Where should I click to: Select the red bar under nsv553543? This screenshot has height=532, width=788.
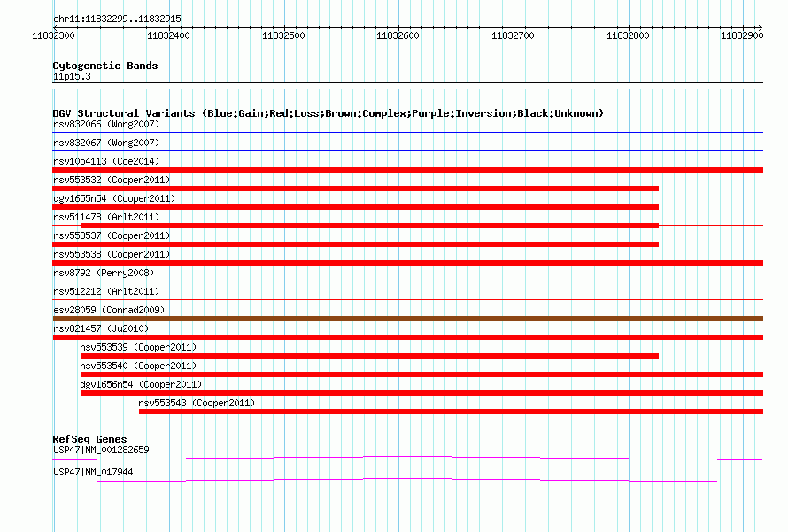pyautogui.click(x=451, y=412)
